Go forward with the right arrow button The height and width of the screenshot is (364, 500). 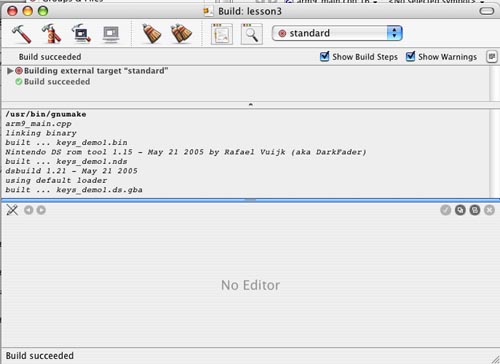pos(41,210)
